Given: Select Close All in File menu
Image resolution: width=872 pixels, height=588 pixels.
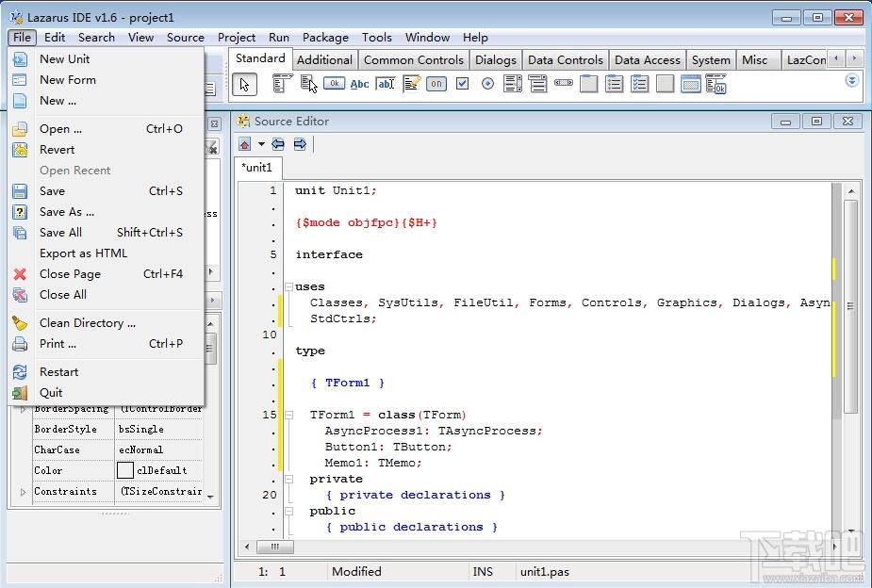Looking at the screenshot, I should (107, 295).
